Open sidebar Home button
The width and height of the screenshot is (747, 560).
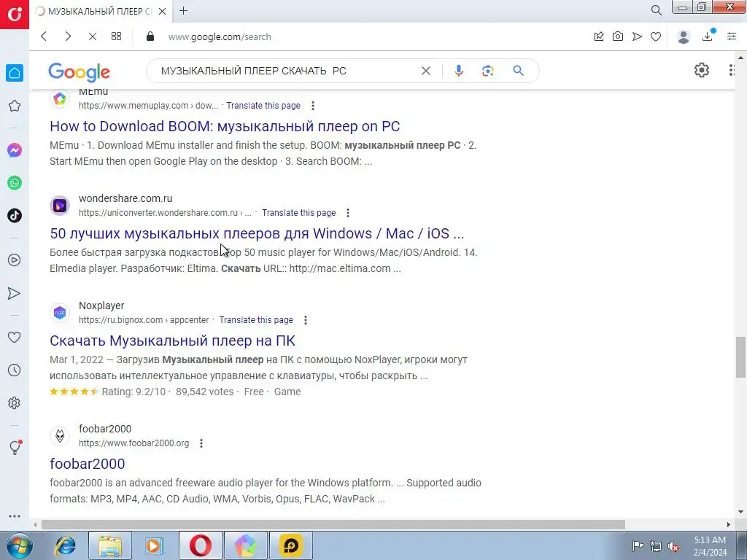click(x=15, y=73)
